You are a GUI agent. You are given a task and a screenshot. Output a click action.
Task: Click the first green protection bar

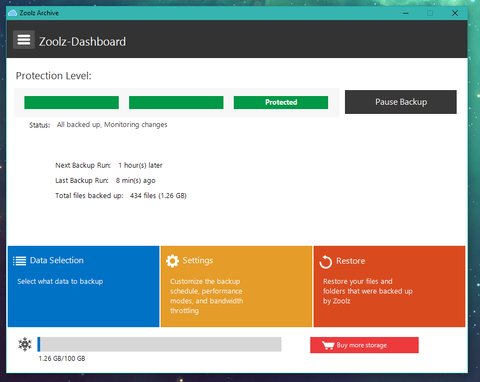tap(71, 102)
